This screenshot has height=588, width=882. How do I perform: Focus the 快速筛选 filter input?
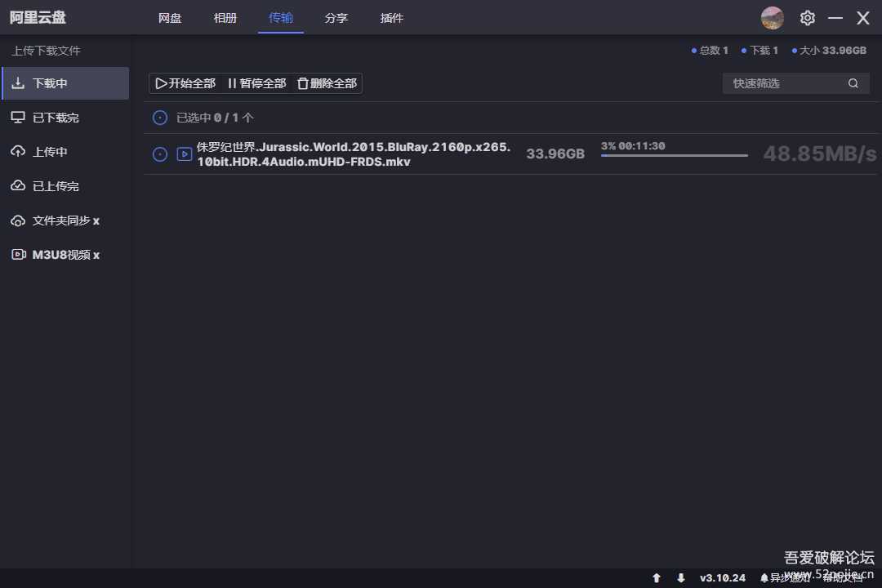796,83
